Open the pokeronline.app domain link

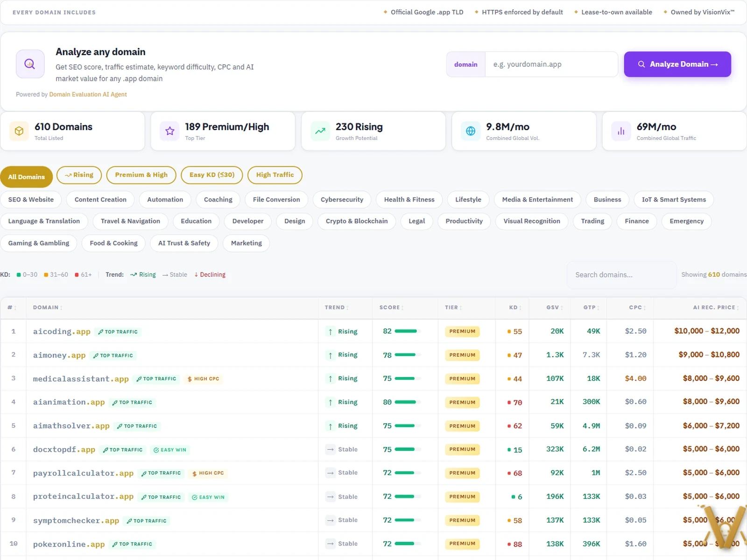point(69,544)
